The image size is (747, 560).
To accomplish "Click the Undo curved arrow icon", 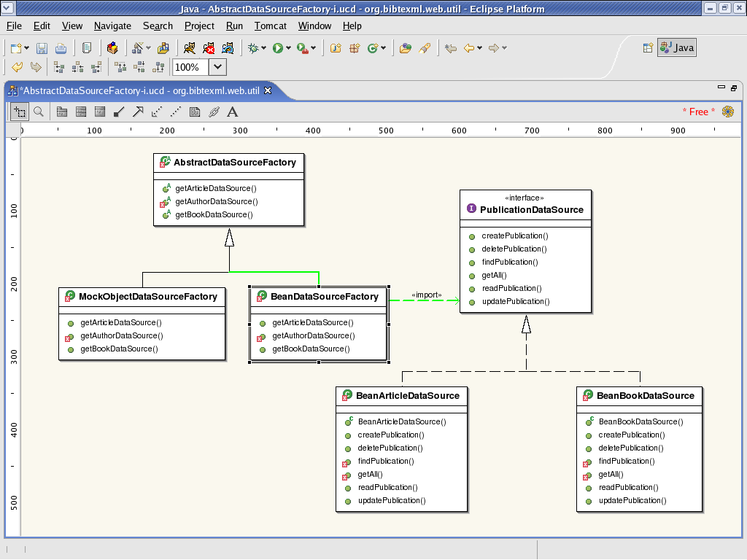I will click(x=18, y=67).
